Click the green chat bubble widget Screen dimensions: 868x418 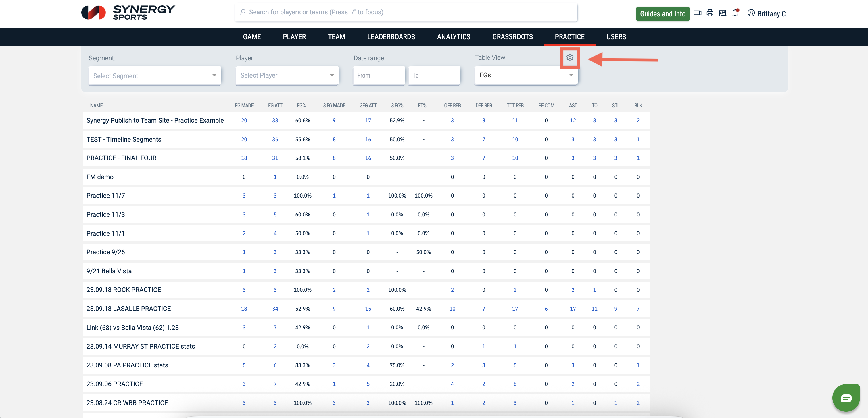[x=846, y=398]
